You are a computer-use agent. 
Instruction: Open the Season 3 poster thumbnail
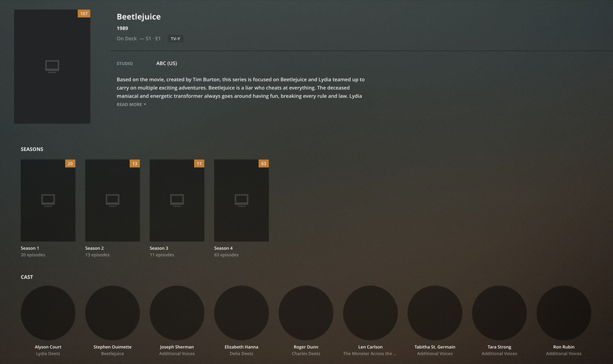pos(177,200)
